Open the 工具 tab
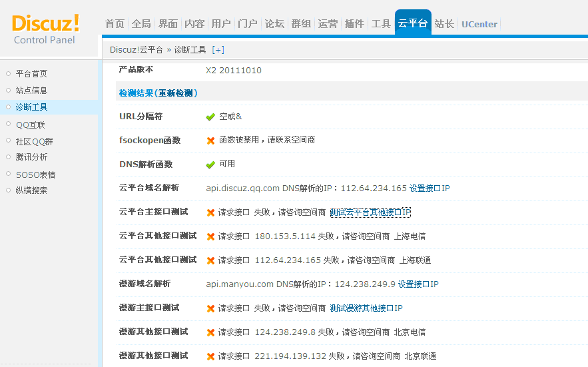 tap(381, 24)
